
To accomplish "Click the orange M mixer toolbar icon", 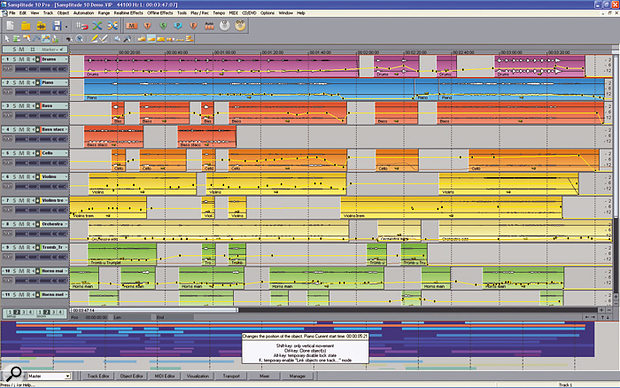I will 131,26.
